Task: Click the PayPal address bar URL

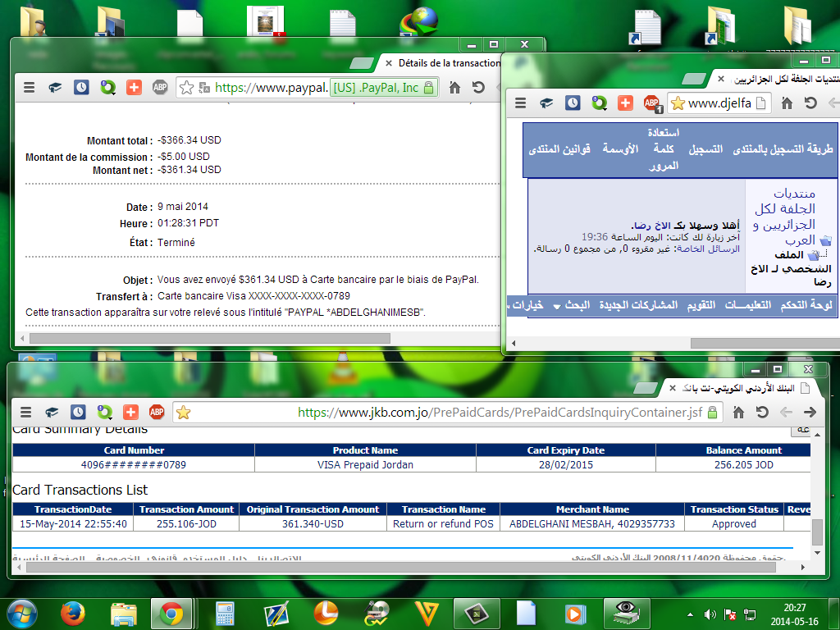Action: 271,87
